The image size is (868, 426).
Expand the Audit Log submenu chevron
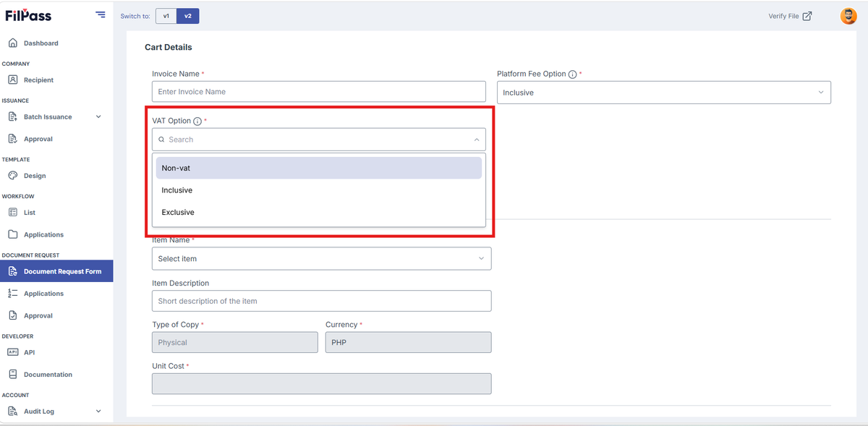point(98,412)
